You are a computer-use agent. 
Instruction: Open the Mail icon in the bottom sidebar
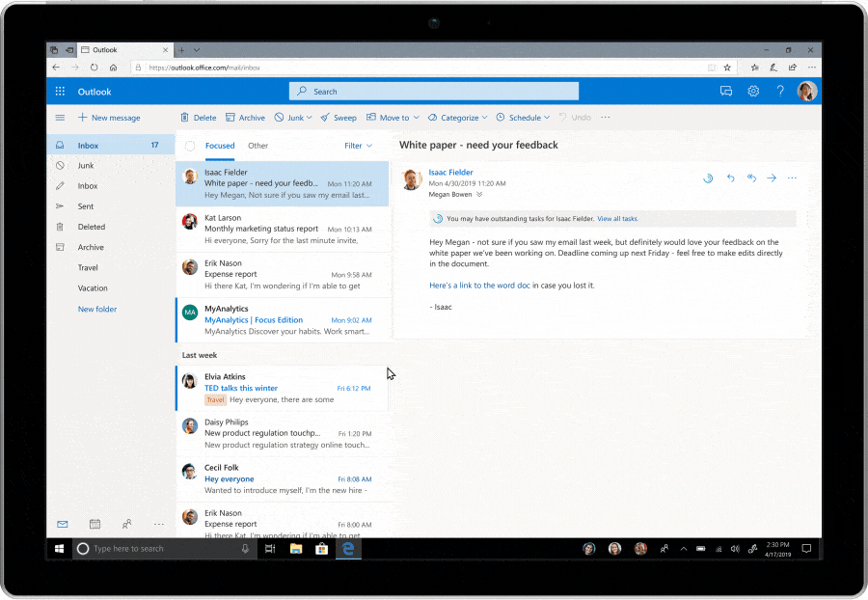tap(62, 523)
